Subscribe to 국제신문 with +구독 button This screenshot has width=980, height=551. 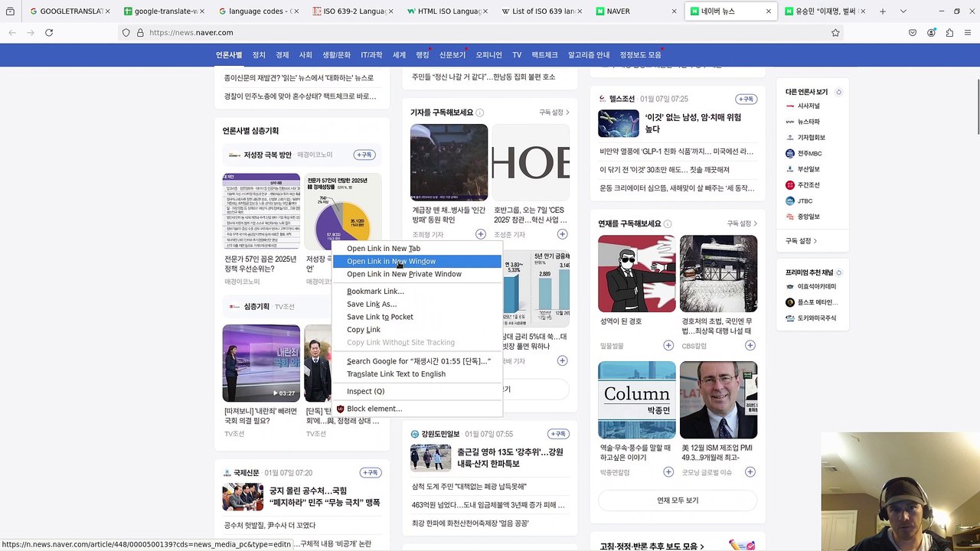371,473
